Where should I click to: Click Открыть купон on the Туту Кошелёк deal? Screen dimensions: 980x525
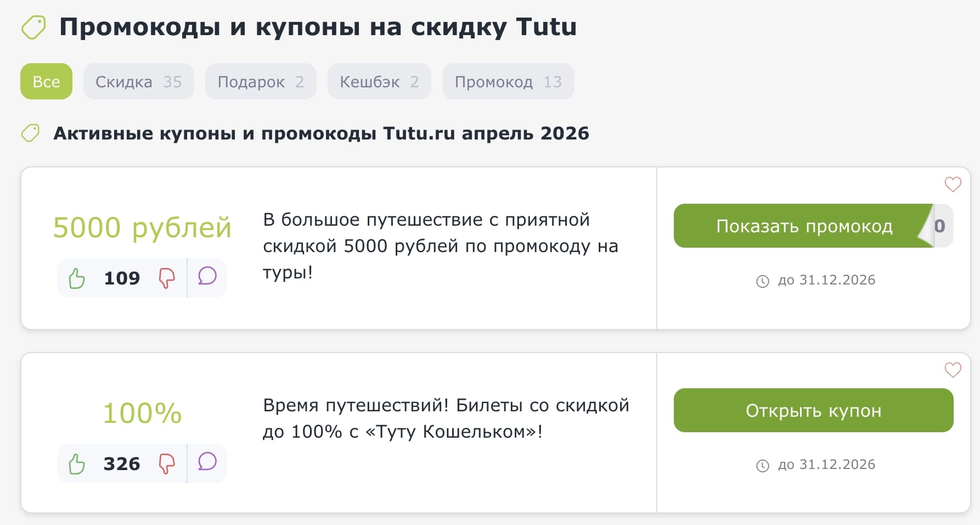pos(813,410)
